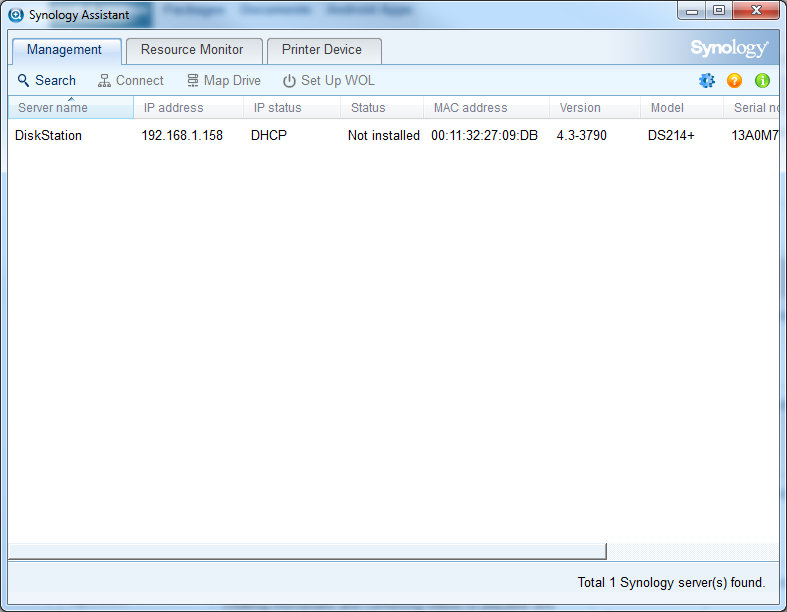This screenshot has width=787, height=612.
Task: Click the Search magnifier icon
Action: point(23,80)
